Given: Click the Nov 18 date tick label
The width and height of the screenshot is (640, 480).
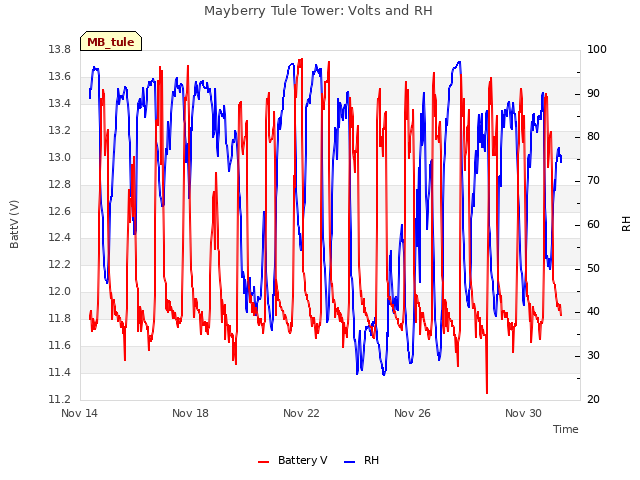Looking at the screenshot, I should click(190, 413).
